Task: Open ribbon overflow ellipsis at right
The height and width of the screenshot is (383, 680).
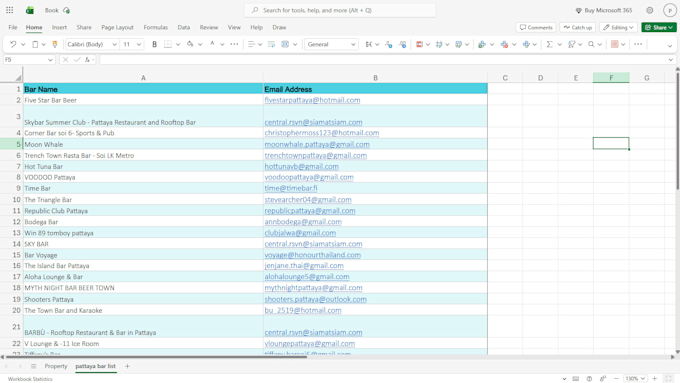Action: coord(638,44)
